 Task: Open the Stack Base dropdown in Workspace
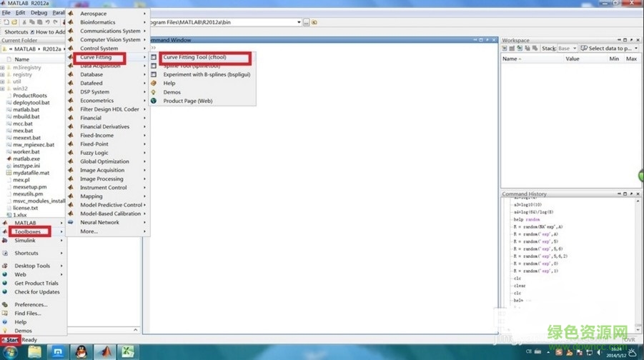(575, 48)
